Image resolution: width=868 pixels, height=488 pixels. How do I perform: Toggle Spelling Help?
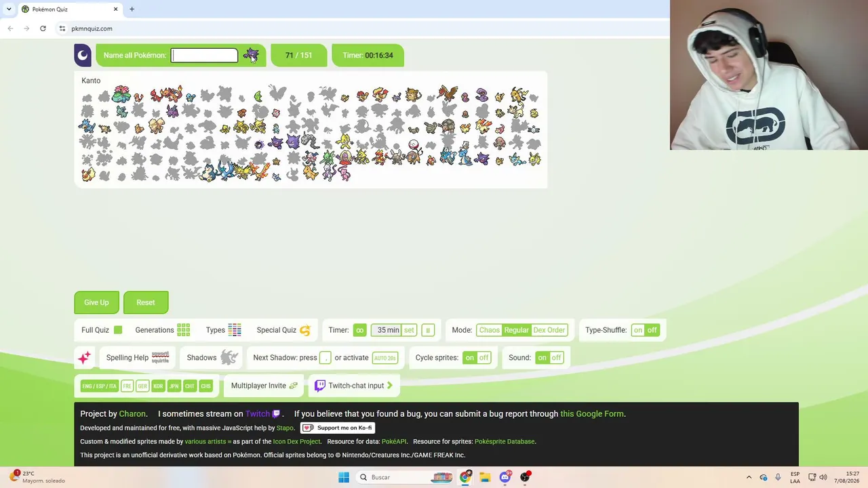138,358
